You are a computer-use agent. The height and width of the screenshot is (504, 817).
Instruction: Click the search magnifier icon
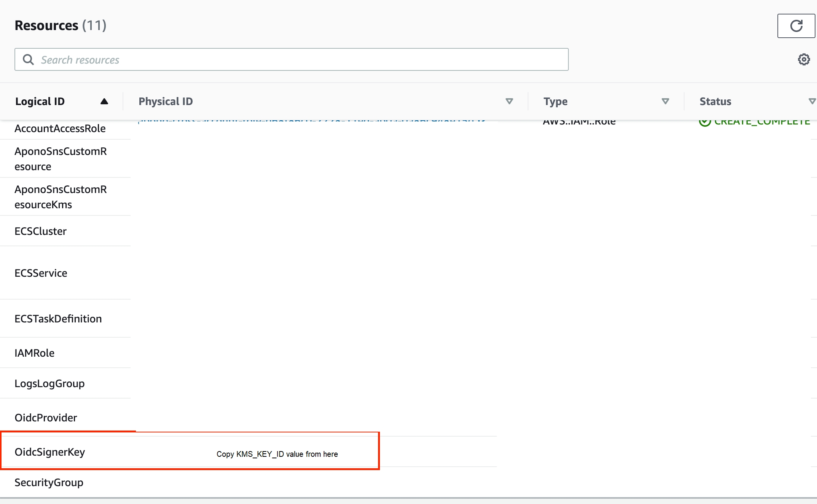pos(29,59)
